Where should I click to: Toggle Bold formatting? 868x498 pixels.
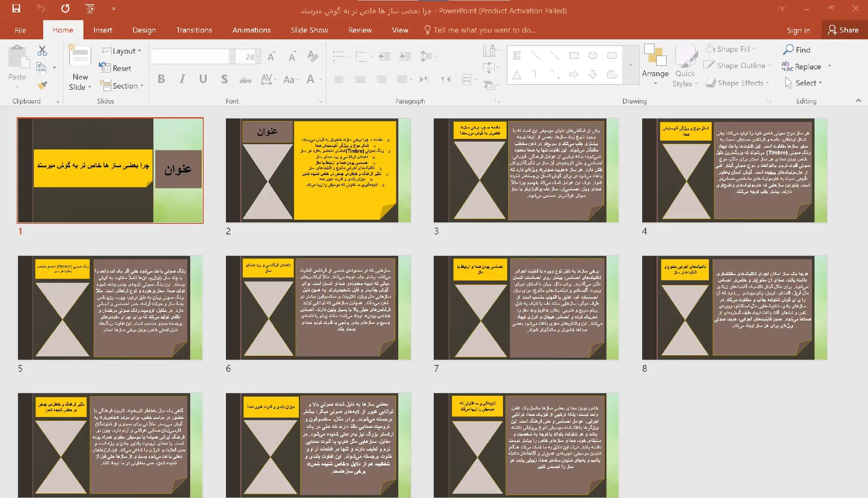pyautogui.click(x=161, y=79)
